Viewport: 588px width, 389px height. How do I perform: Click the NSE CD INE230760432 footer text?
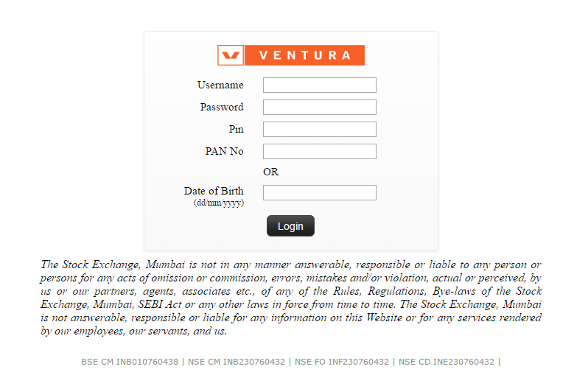pyautogui.click(x=447, y=362)
